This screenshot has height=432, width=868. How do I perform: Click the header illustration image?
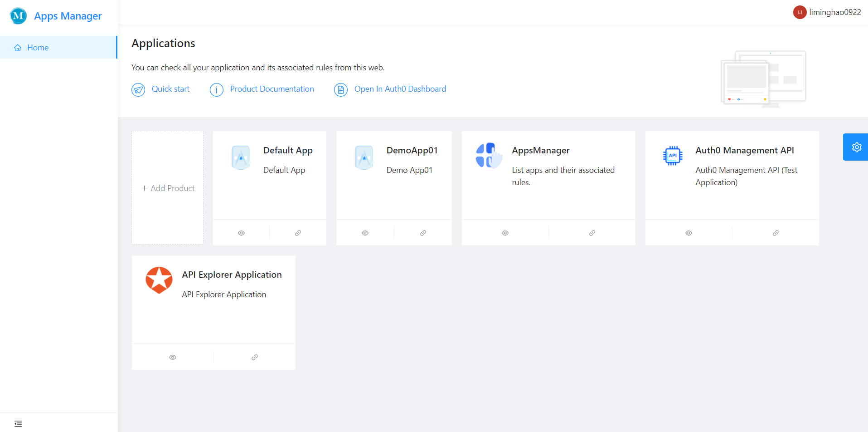pyautogui.click(x=764, y=79)
